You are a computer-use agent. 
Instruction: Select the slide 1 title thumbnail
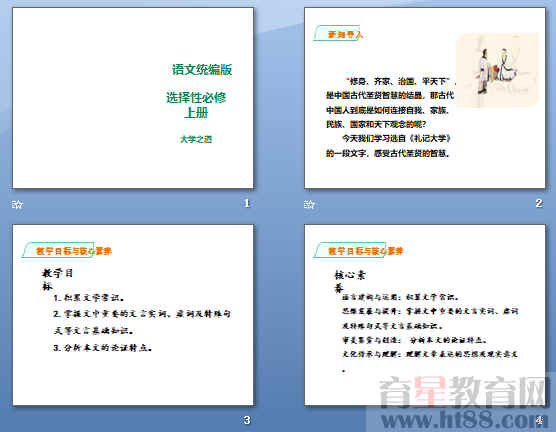(133, 98)
